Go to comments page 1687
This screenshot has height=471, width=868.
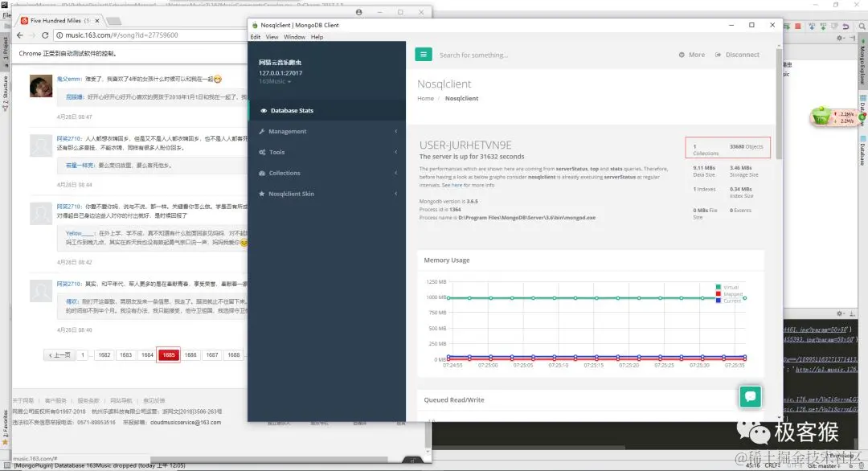coord(212,354)
